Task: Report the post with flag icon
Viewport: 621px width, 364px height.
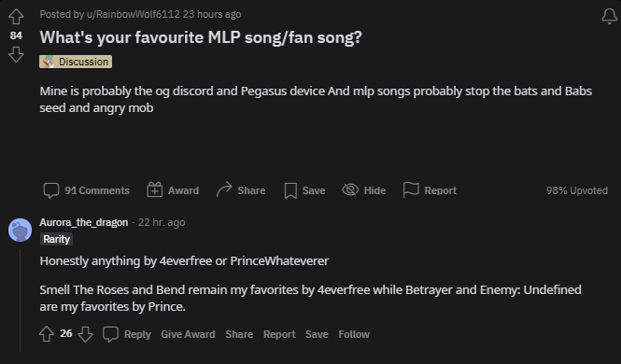Action: click(x=430, y=190)
